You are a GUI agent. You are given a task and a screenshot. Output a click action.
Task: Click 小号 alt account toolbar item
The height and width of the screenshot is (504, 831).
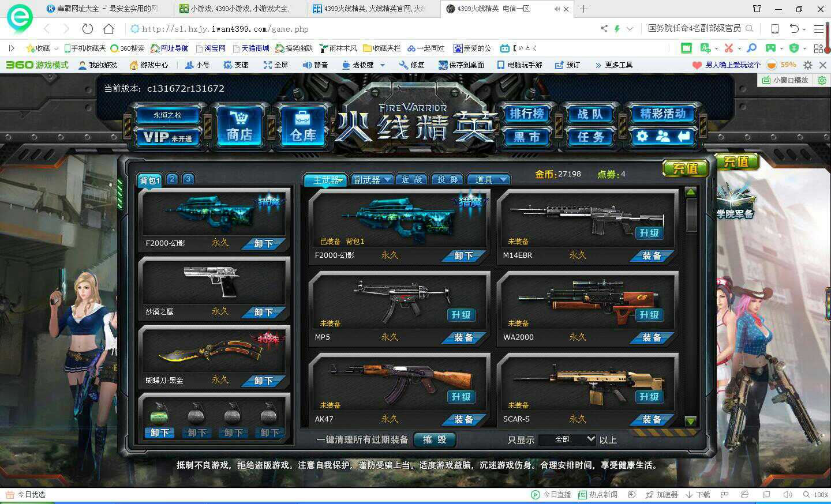click(x=197, y=65)
